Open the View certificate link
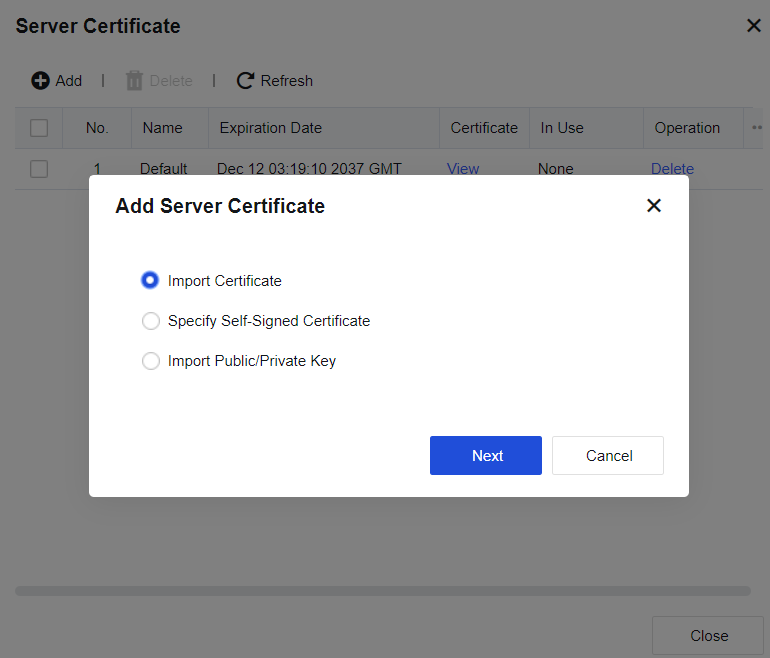 [x=463, y=169]
